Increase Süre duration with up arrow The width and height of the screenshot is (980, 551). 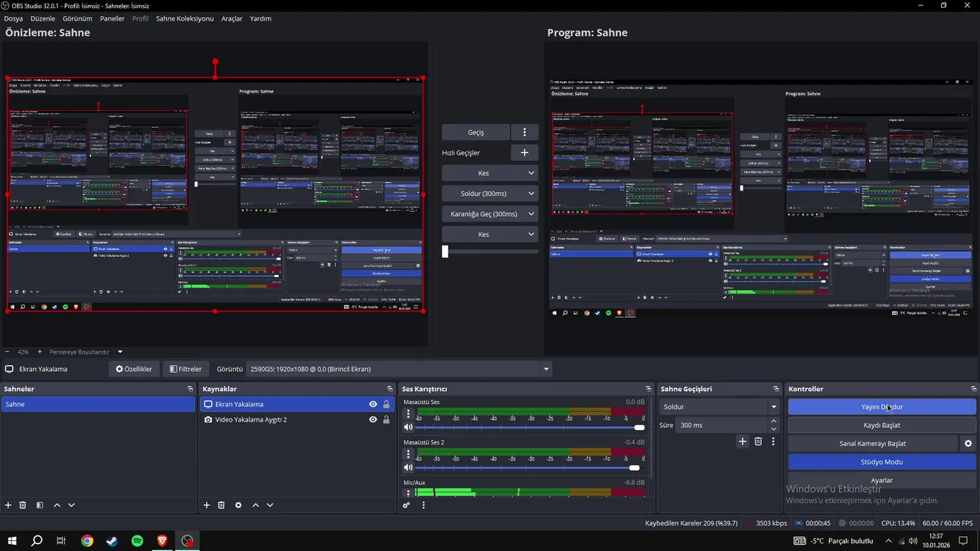tap(773, 421)
